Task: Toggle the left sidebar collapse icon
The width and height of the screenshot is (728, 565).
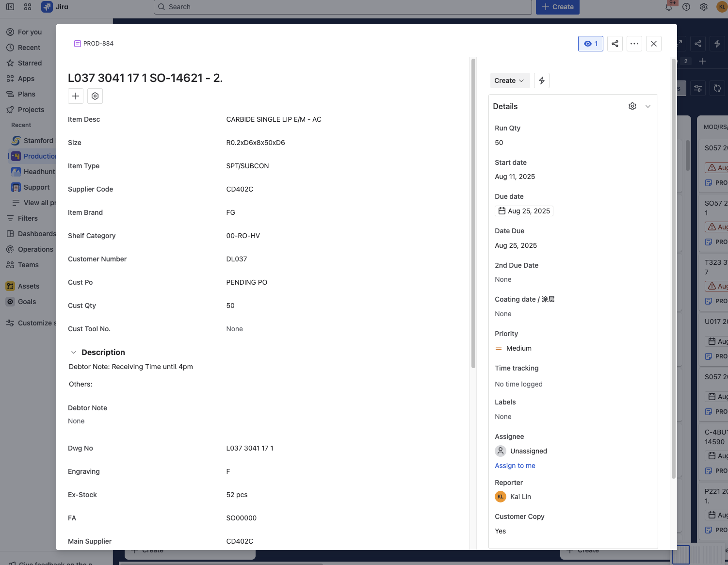Action: 10,7
